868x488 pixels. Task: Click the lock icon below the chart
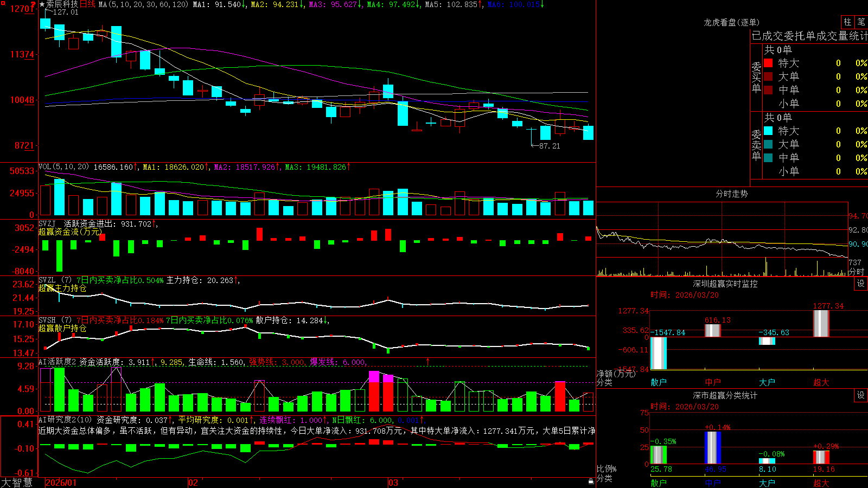591,481
